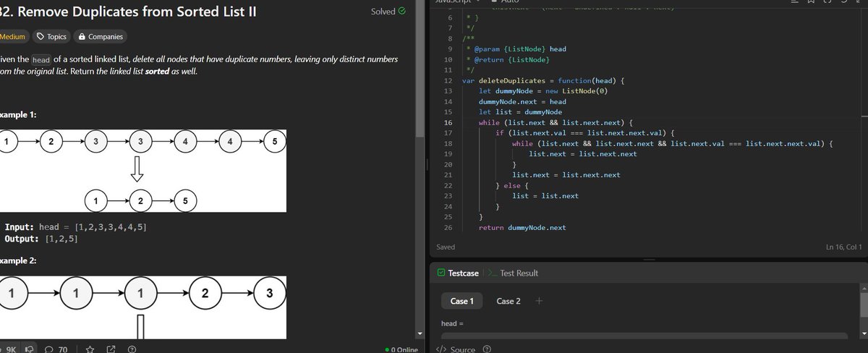Click the Source link at bottom

click(x=463, y=349)
